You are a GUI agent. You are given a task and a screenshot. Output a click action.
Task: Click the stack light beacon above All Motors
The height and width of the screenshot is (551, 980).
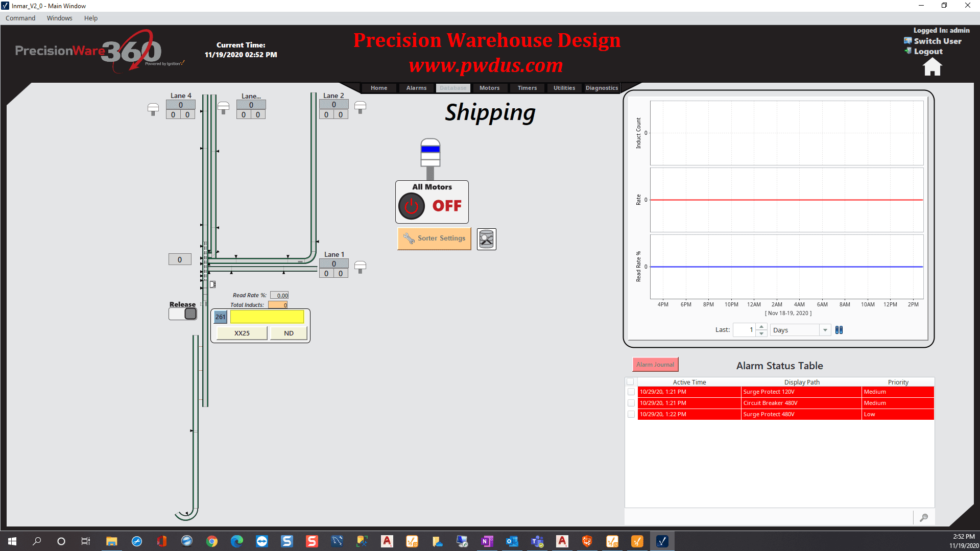[431, 159]
